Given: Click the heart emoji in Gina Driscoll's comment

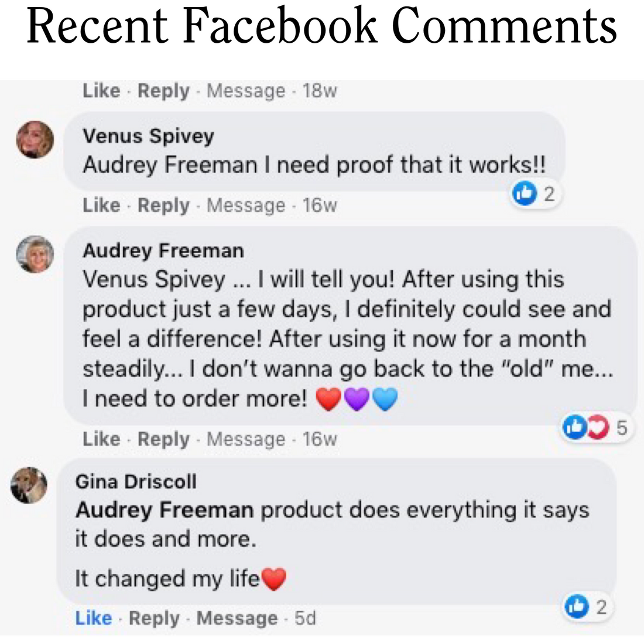Looking at the screenshot, I should (x=273, y=578).
